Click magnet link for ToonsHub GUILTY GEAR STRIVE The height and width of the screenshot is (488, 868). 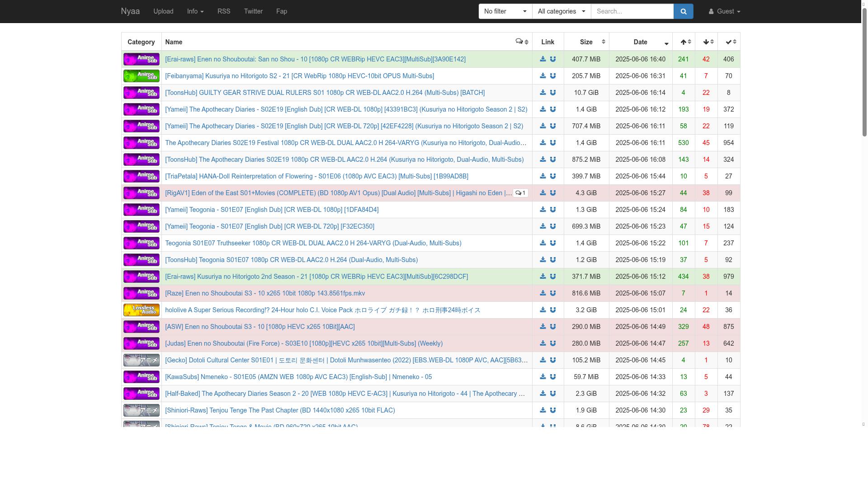552,93
